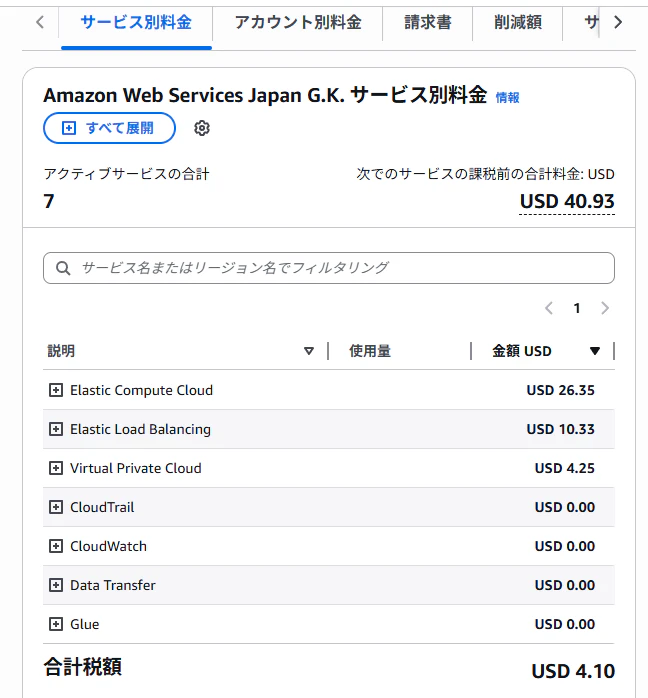
Task: Click the すべて展開 button
Action: (x=109, y=128)
